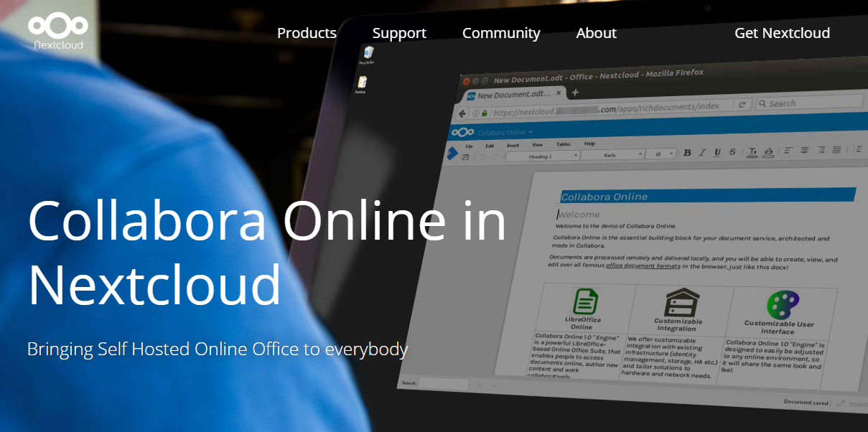Toggle Strikethrough formatting
Viewport: 868px width, 432px height.
tap(732, 151)
